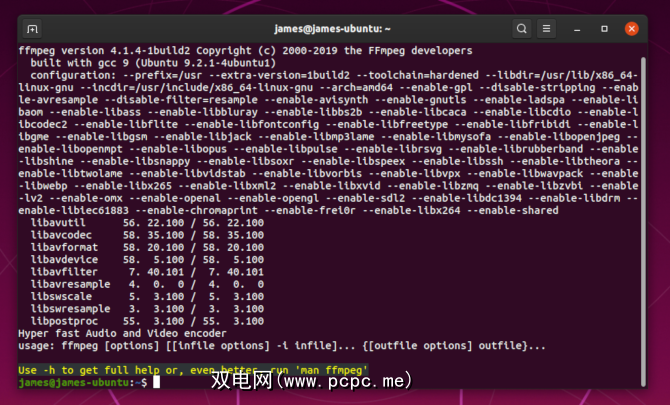The width and height of the screenshot is (670, 405).
Task: Click the 'libswresample' row
Action: point(147,309)
